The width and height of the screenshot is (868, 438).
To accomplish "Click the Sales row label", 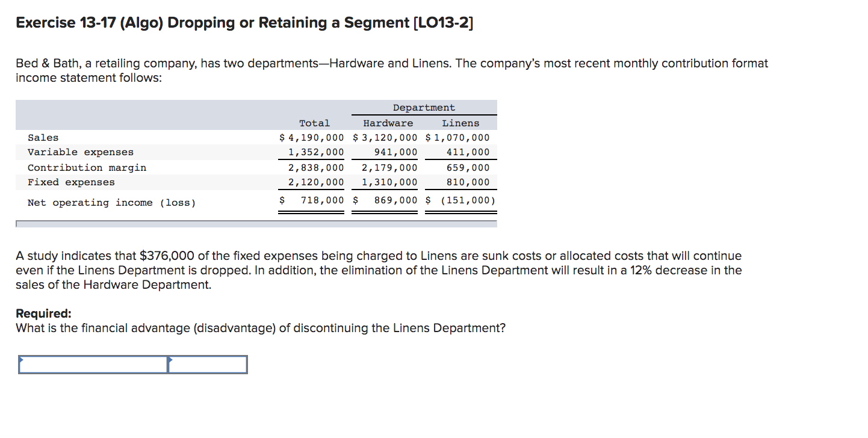I will [43, 137].
